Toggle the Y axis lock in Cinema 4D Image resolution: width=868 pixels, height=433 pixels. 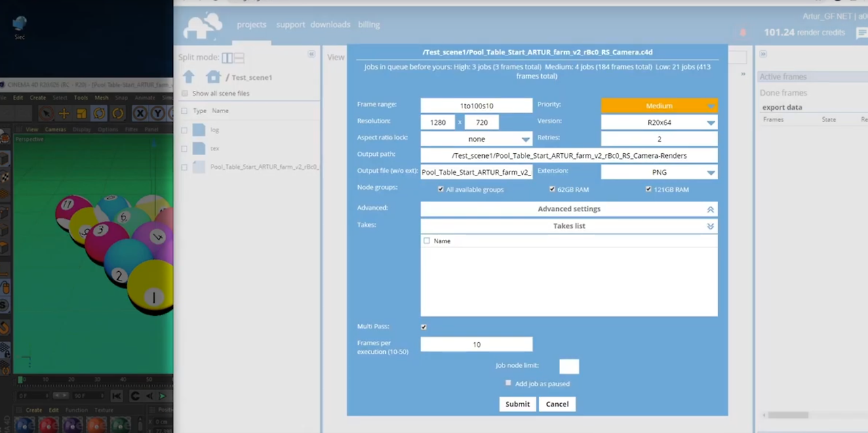[x=157, y=114]
